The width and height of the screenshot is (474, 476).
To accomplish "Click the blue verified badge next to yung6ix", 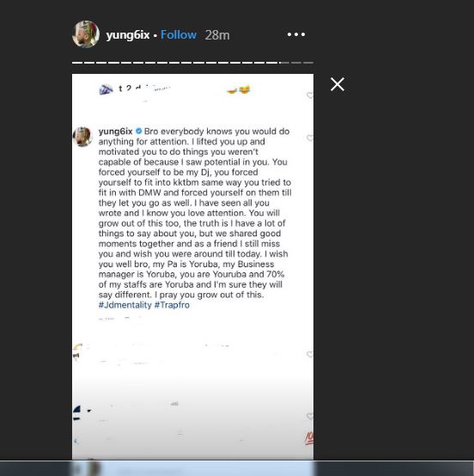I will click(x=139, y=131).
